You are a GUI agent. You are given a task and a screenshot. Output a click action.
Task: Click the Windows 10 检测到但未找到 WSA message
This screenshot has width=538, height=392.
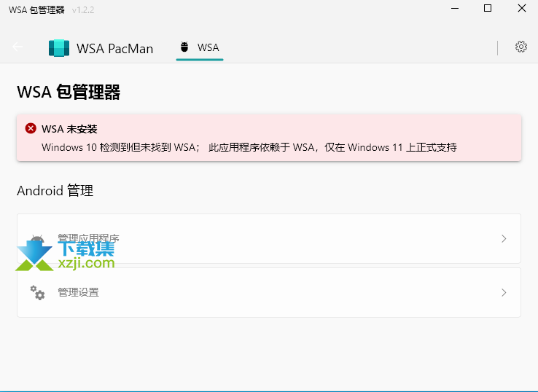coord(249,147)
